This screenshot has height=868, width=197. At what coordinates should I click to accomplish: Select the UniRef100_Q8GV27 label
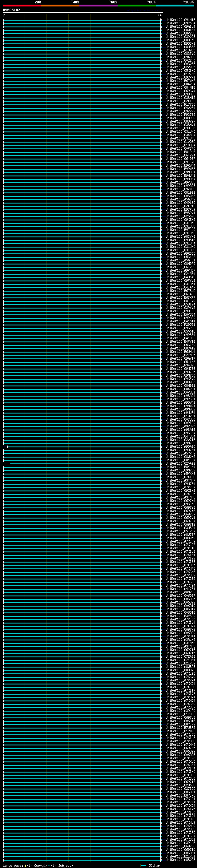click(x=180, y=122)
